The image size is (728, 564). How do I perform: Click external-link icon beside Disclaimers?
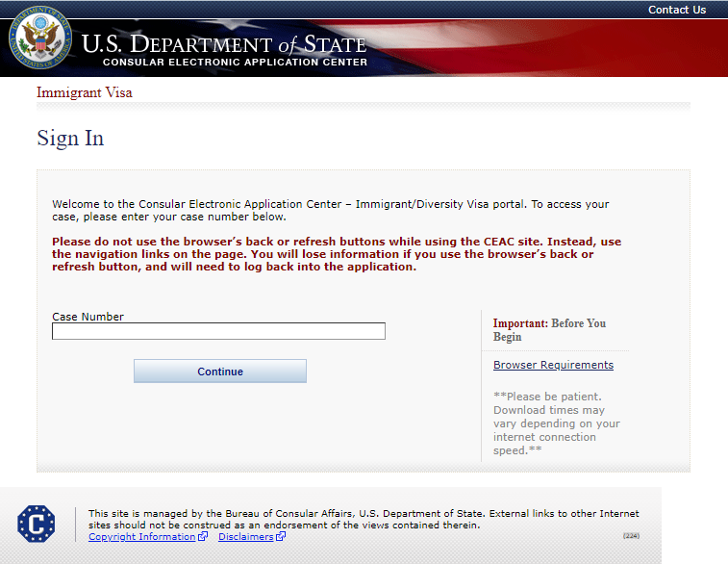click(281, 537)
